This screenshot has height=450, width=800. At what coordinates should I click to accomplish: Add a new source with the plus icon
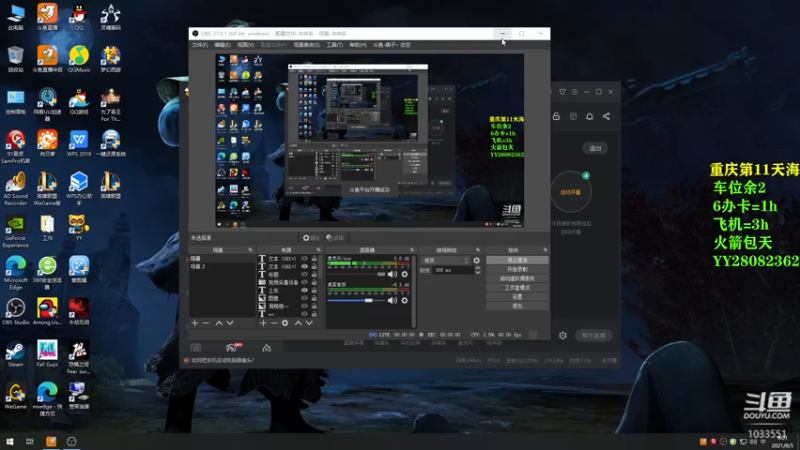263,323
